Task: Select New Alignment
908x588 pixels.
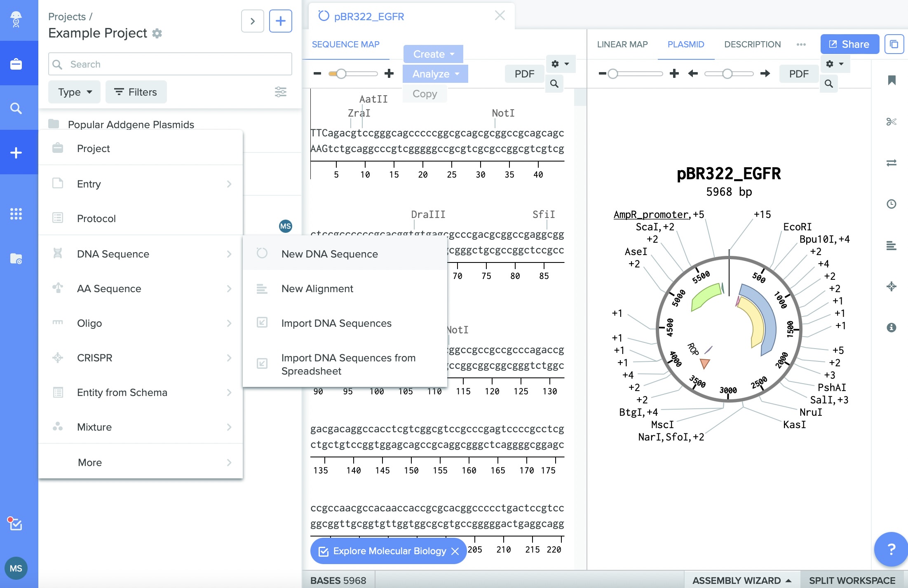Action: 345,288
